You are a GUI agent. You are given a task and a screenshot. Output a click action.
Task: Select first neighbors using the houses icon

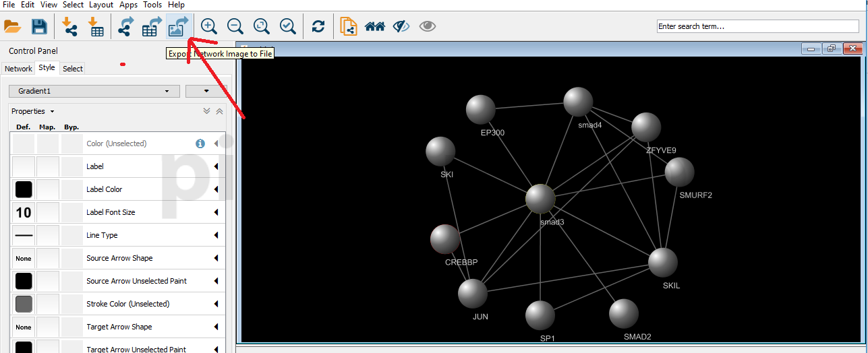coord(374,26)
